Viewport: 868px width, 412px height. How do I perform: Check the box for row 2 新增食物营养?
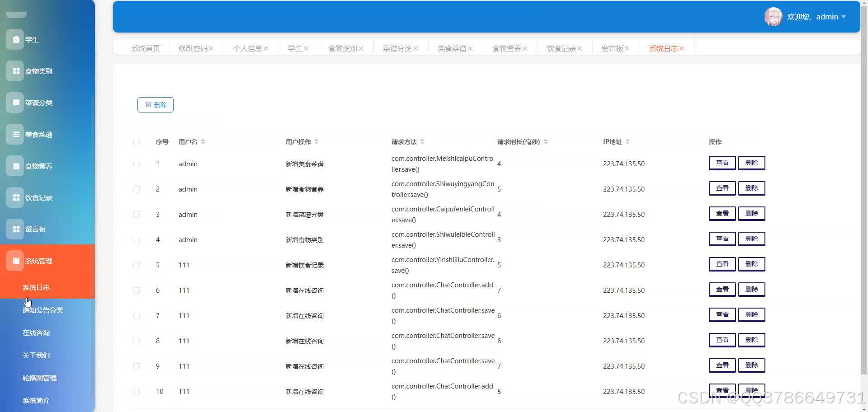coord(137,189)
